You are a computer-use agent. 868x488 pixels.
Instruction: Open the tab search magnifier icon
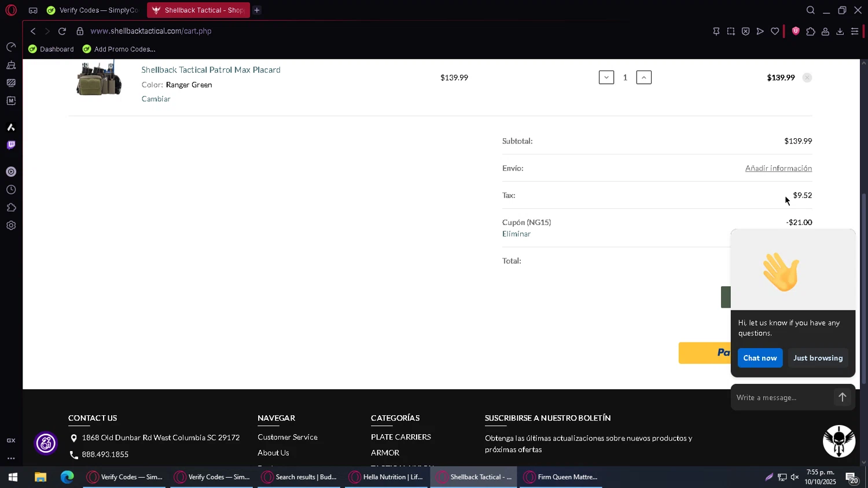(x=811, y=10)
